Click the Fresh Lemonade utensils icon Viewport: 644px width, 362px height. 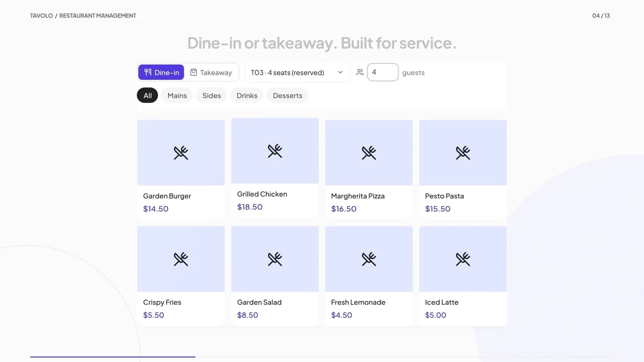pyautogui.click(x=369, y=259)
